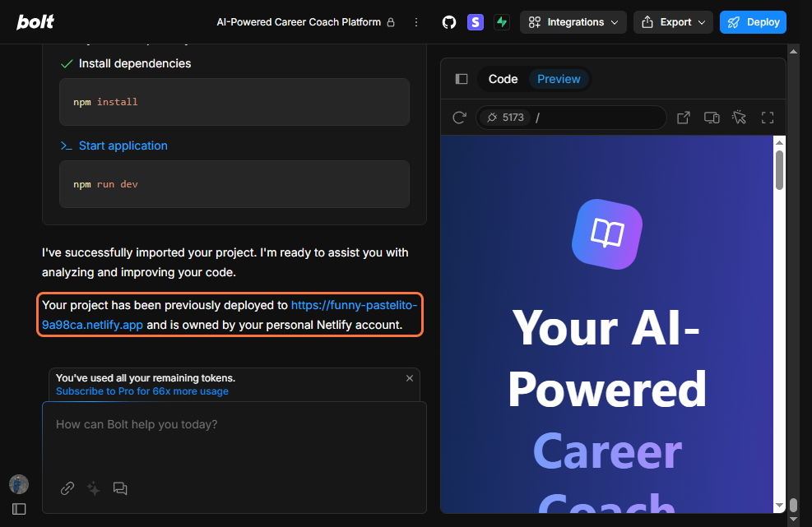Viewport: 812px width, 527px height.
Task: Click the lock icon next to project title
Action: (391, 22)
